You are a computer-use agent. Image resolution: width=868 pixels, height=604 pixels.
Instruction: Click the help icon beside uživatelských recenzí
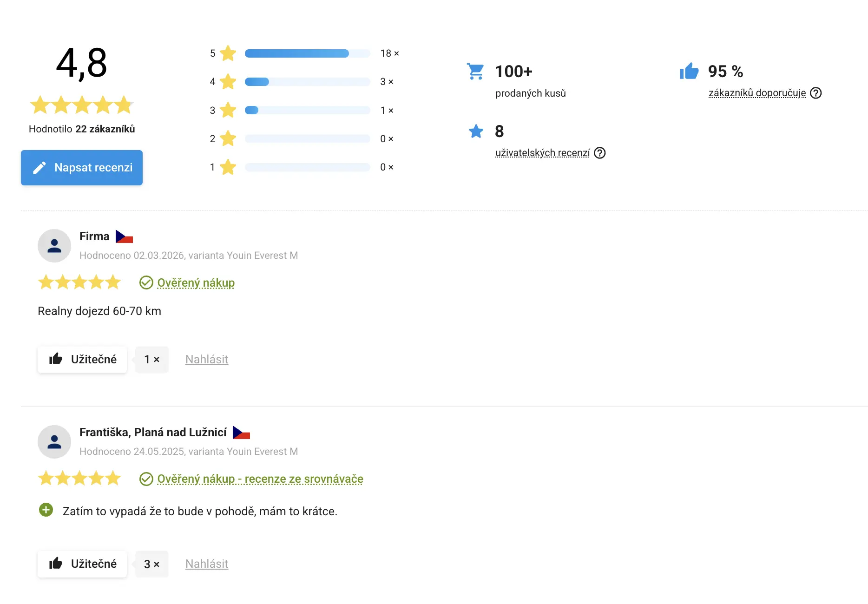click(x=599, y=153)
